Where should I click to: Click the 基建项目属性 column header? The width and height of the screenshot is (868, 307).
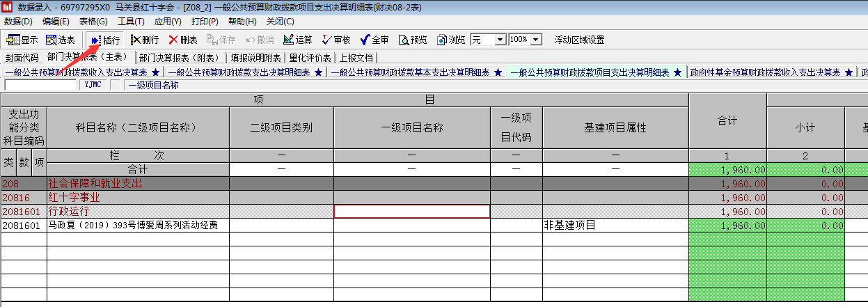(615, 127)
